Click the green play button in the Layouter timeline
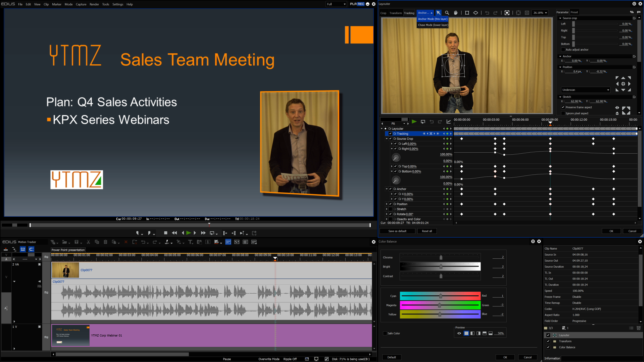Viewport: 644px width, 362px height. (414, 122)
